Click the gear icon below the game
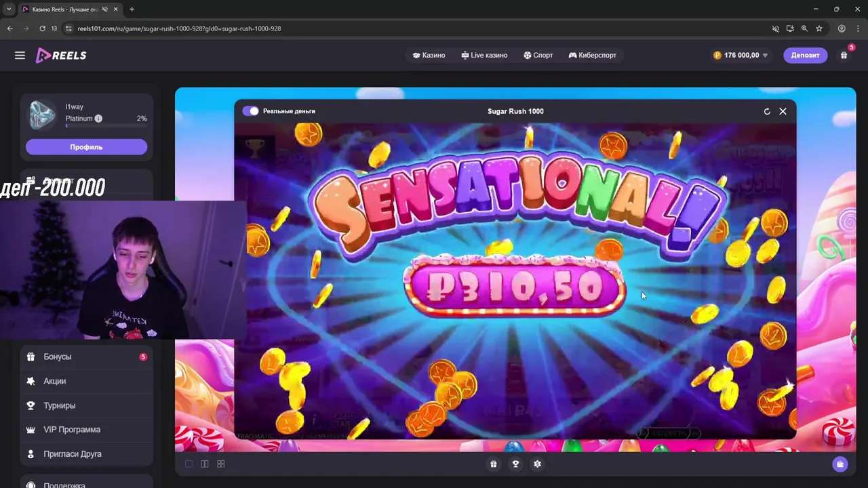868x488 pixels. 537,464
